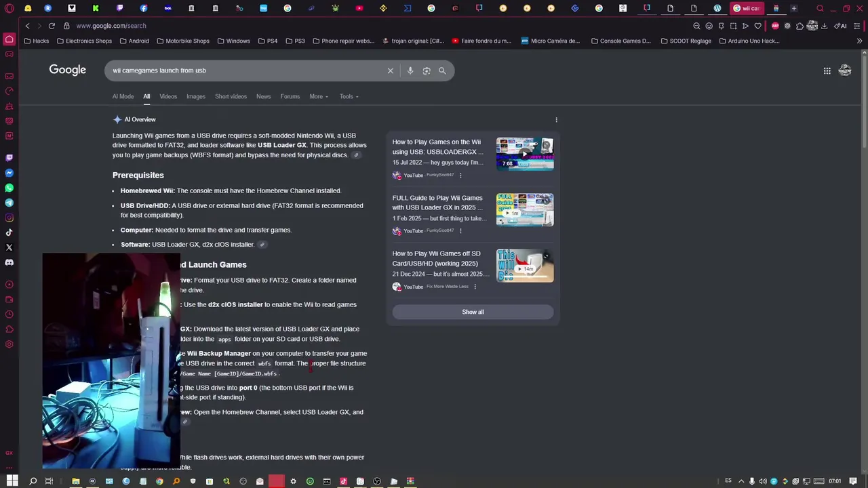This screenshot has width=868, height=488.
Task: Open the Hacks bookmarks folder
Action: pos(37,41)
